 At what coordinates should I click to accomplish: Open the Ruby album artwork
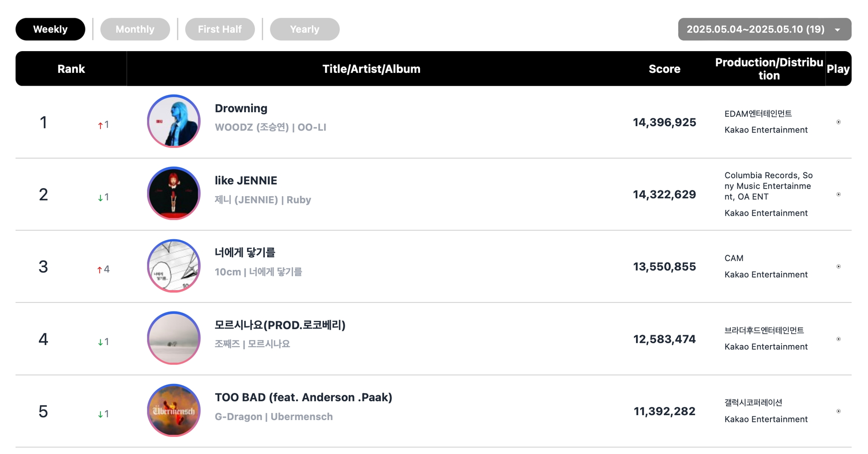pyautogui.click(x=173, y=193)
